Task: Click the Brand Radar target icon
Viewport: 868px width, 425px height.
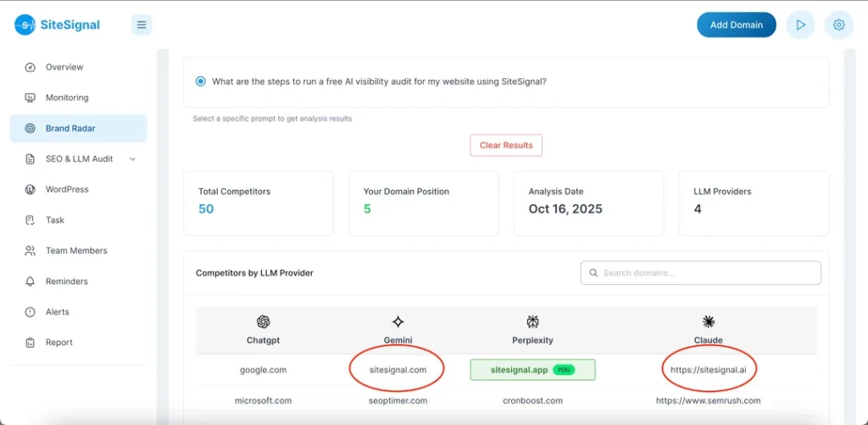Action: [x=31, y=128]
